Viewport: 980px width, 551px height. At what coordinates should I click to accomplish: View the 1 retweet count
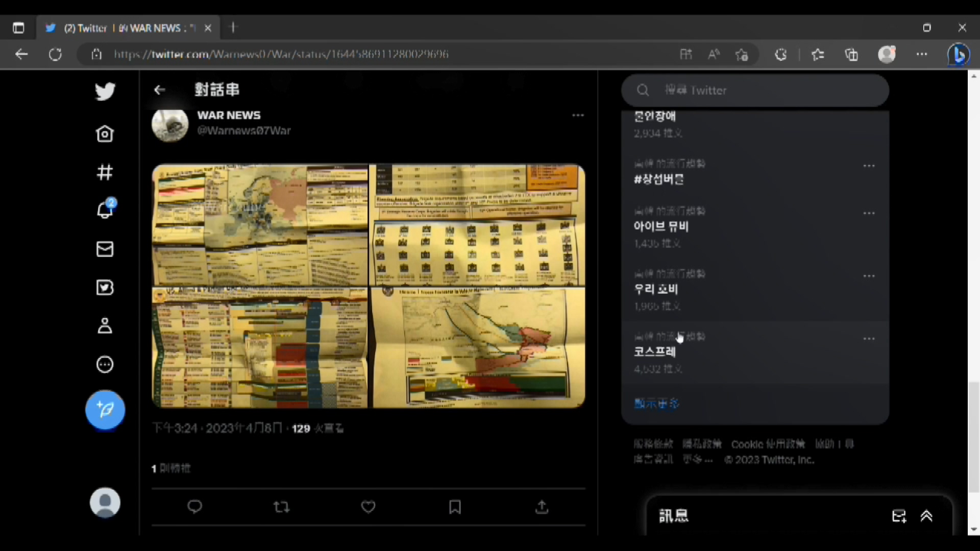[x=171, y=468]
